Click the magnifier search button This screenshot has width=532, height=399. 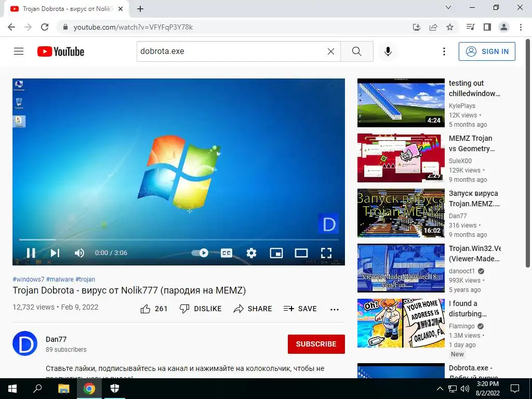point(356,51)
